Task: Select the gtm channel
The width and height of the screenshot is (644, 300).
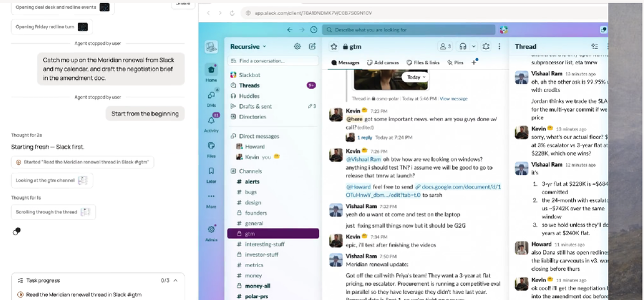Action: tap(272, 234)
